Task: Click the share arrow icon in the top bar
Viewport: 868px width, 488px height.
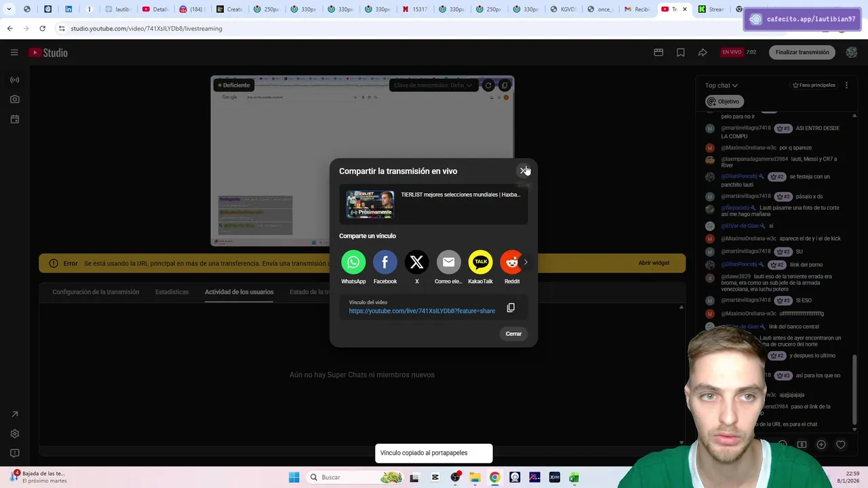Action: point(703,52)
